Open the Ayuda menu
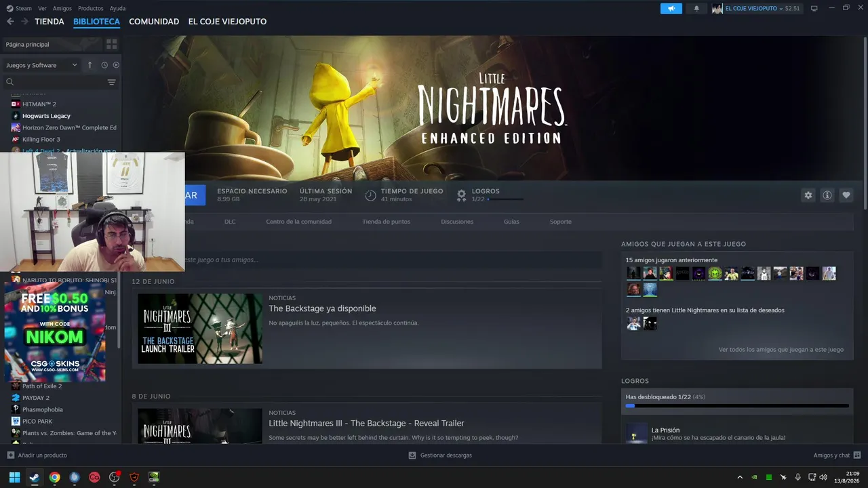Image resolution: width=868 pixels, height=488 pixels. (117, 8)
